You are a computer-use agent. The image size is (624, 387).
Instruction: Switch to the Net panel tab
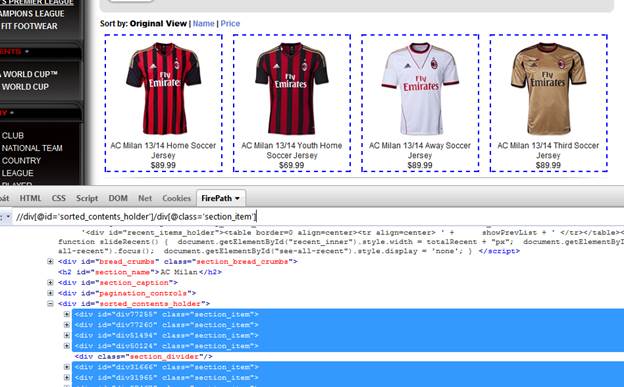(x=145, y=198)
